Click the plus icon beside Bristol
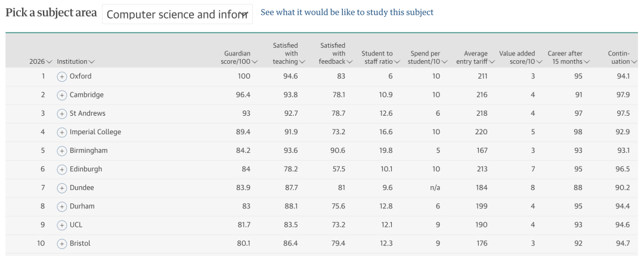 point(62,243)
